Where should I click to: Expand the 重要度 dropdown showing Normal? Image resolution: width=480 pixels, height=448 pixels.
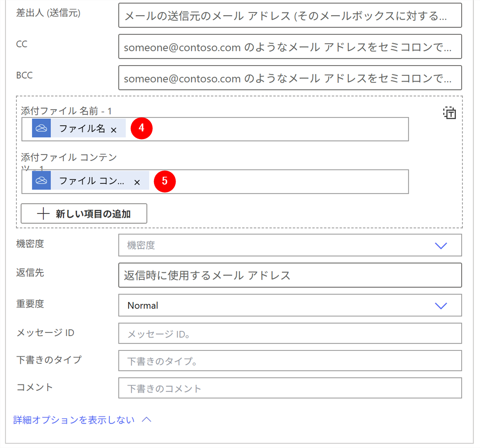440,306
